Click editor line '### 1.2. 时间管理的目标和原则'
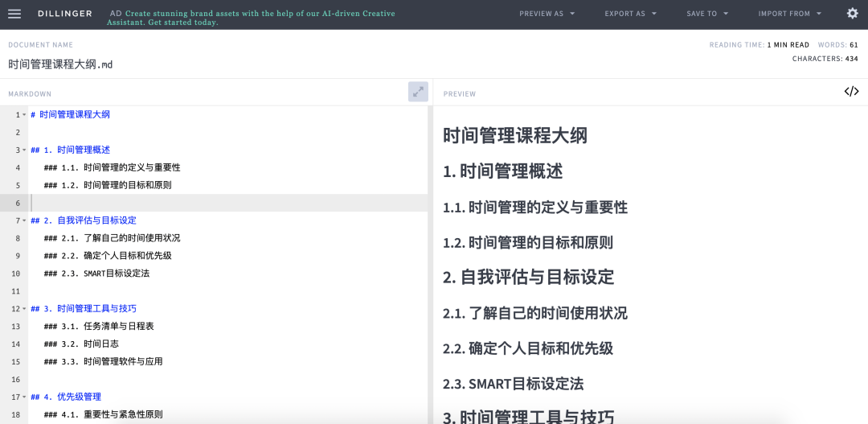 pyautogui.click(x=108, y=185)
